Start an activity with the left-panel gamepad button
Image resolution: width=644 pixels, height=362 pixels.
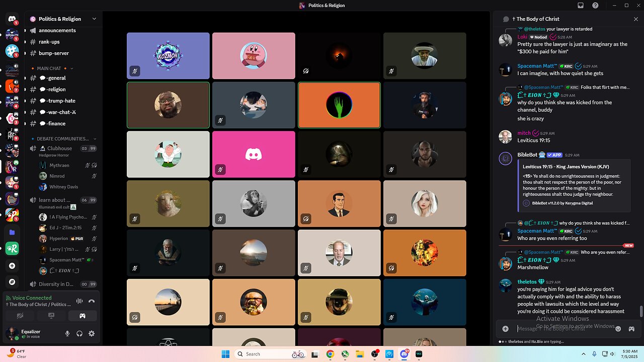[x=82, y=316]
